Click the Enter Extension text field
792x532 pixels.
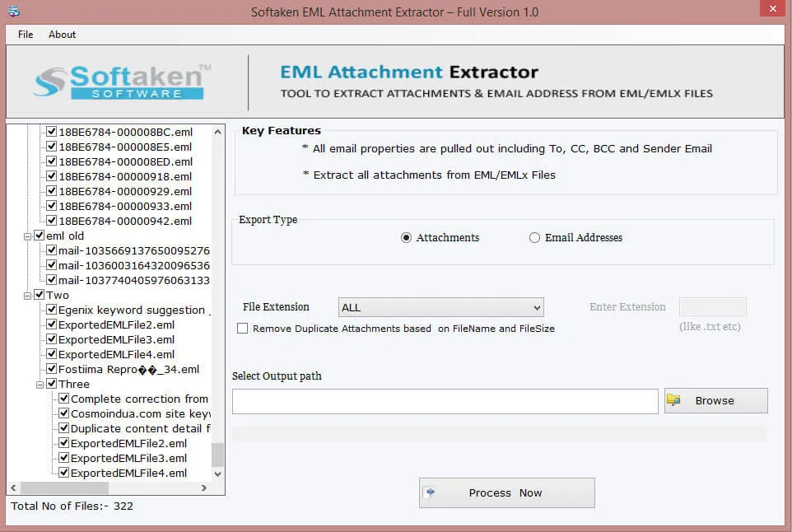(x=712, y=306)
